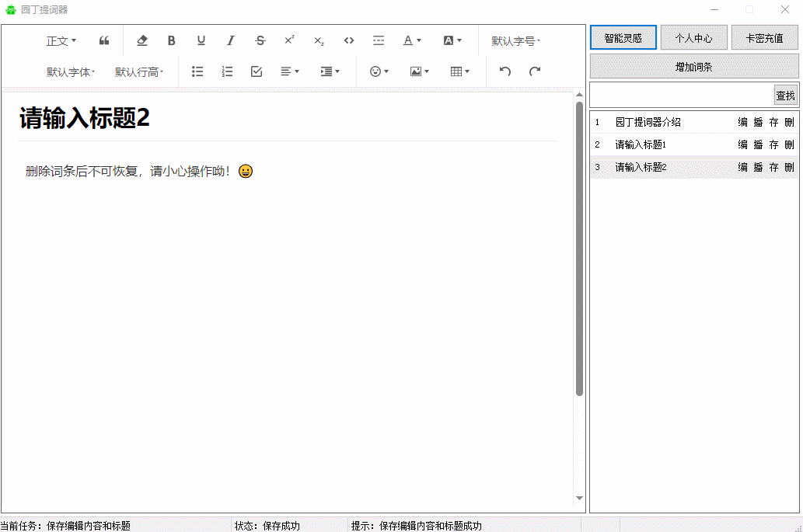Apply subscript formatting

coord(318,40)
